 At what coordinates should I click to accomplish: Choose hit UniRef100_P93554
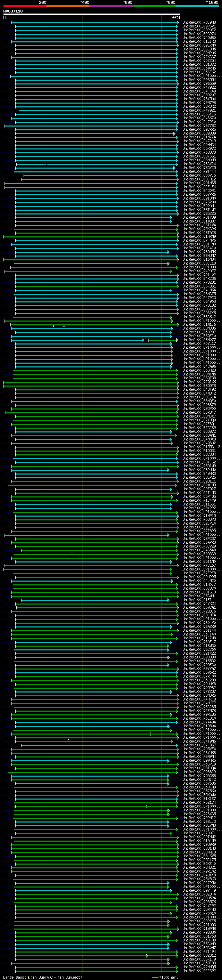tap(199, 80)
